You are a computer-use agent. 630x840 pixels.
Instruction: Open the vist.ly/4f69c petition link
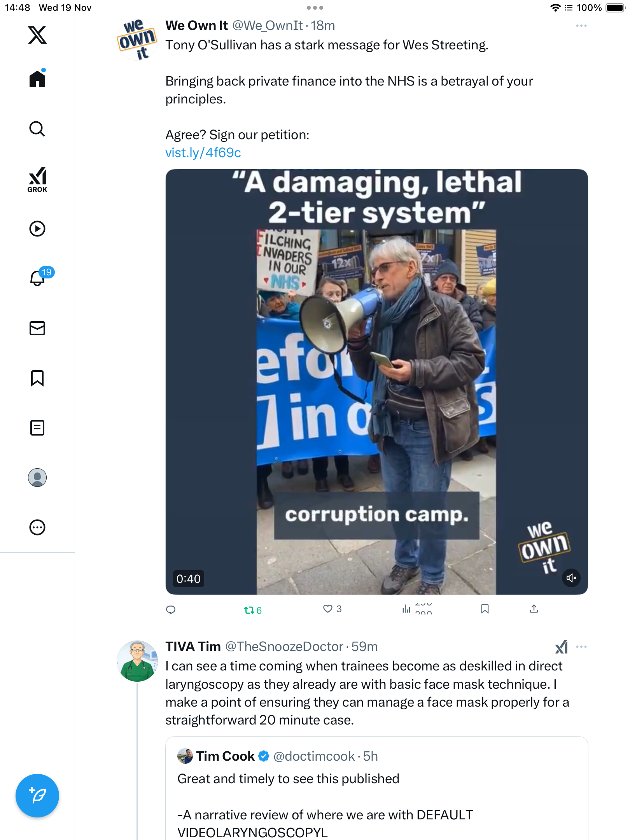click(203, 153)
